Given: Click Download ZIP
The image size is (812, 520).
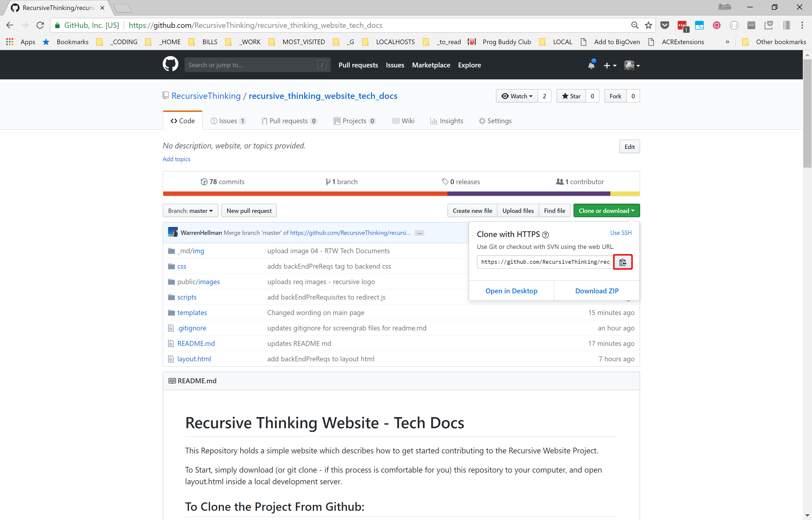Looking at the screenshot, I should [597, 291].
